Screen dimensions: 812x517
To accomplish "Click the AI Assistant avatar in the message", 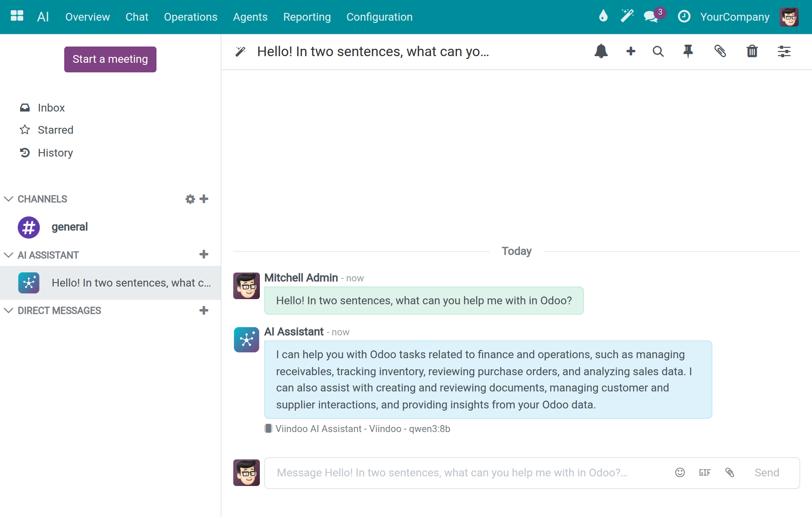I will (x=247, y=340).
